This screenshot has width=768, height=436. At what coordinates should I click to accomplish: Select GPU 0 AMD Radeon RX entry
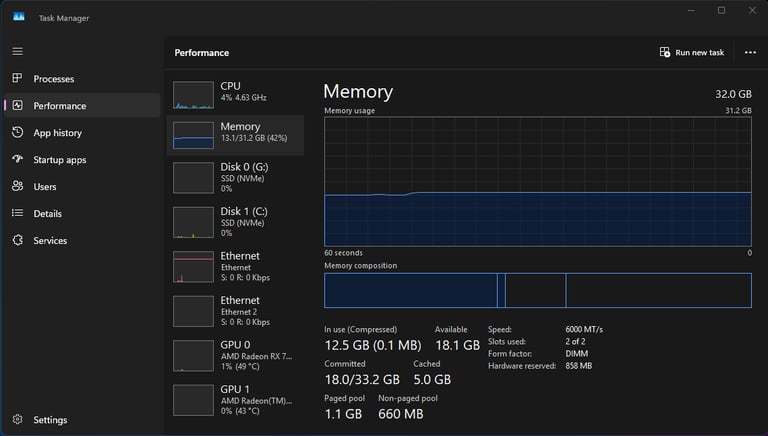coord(236,356)
